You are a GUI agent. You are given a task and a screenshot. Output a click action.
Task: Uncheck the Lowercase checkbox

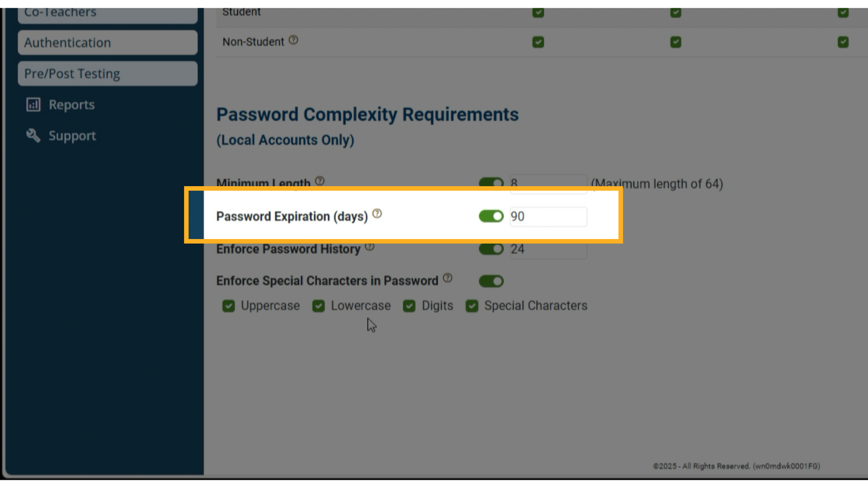(x=319, y=306)
